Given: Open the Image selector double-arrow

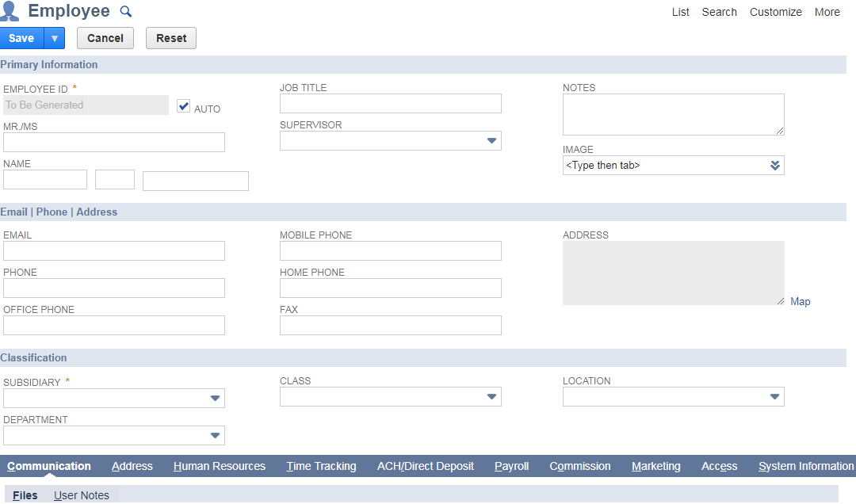Looking at the screenshot, I should pos(775,166).
